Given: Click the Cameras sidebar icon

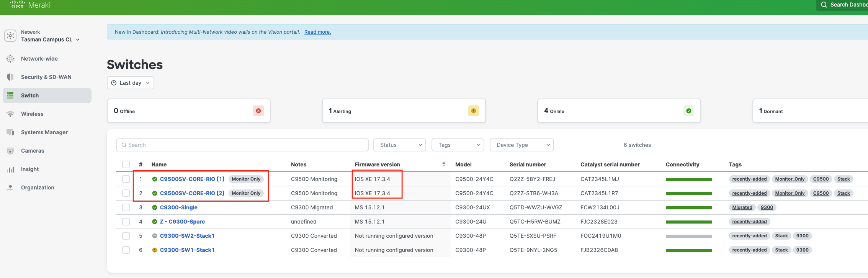Looking at the screenshot, I should point(10,151).
